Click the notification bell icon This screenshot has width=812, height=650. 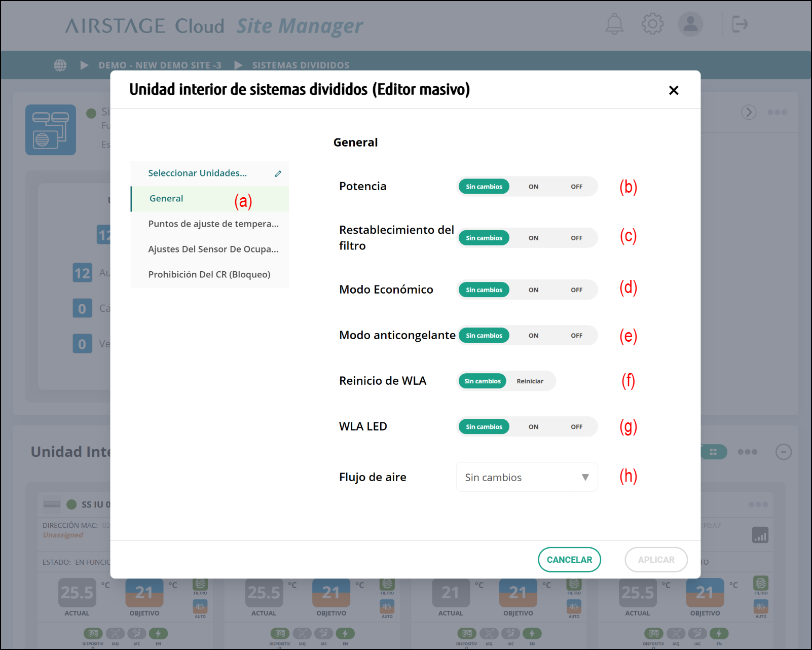614,24
